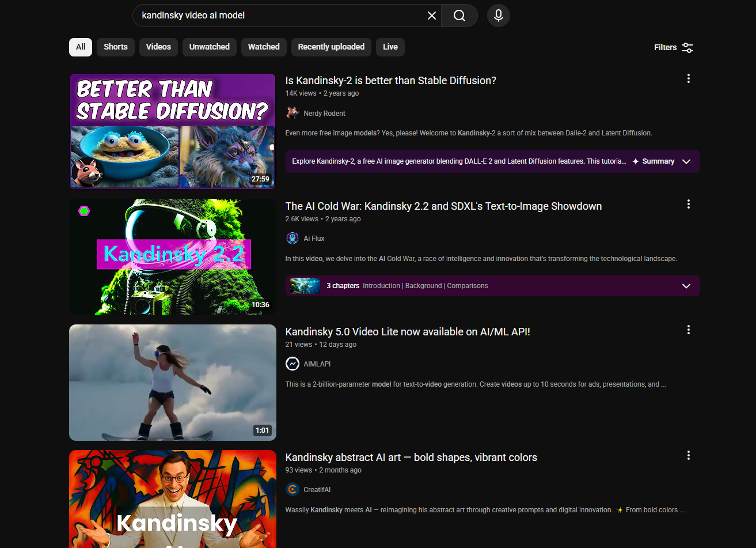Select the Watched filter chip
Viewport: 756px width, 548px height.
(264, 47)
